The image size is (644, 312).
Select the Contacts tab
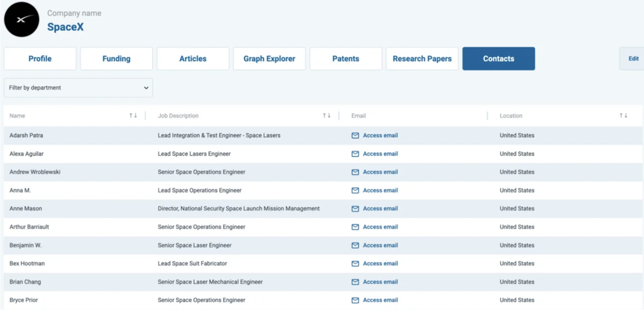tap(499, 59)
